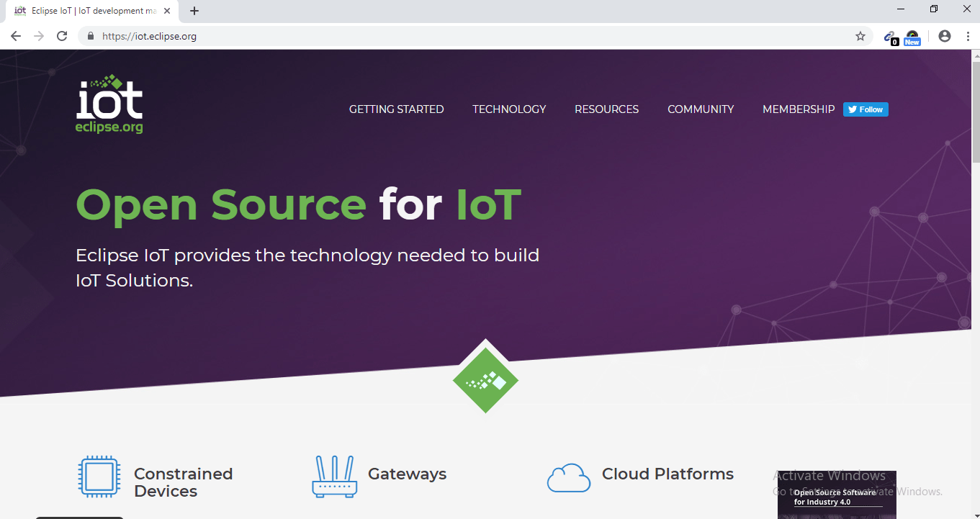Screen dimensions: 980x519
Task: Click the extension icon showing 0 badge
Action: click(x=889, y=35)
